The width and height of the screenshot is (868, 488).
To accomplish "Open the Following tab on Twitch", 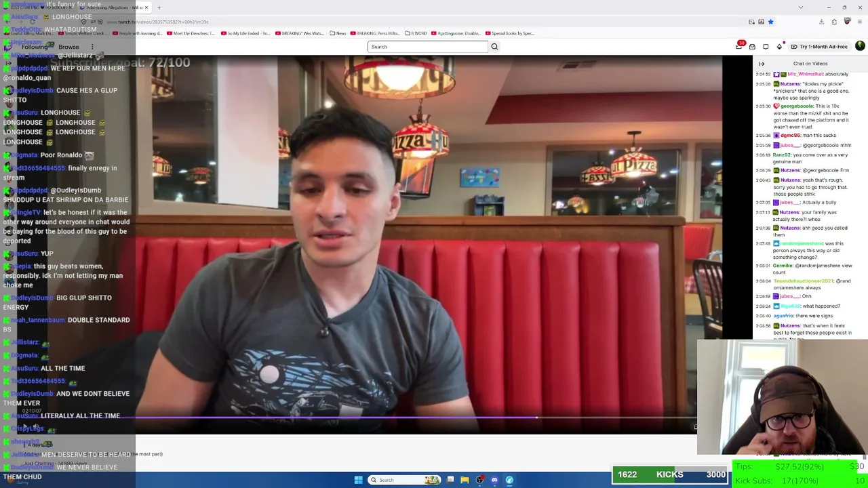I will [35, 47].
